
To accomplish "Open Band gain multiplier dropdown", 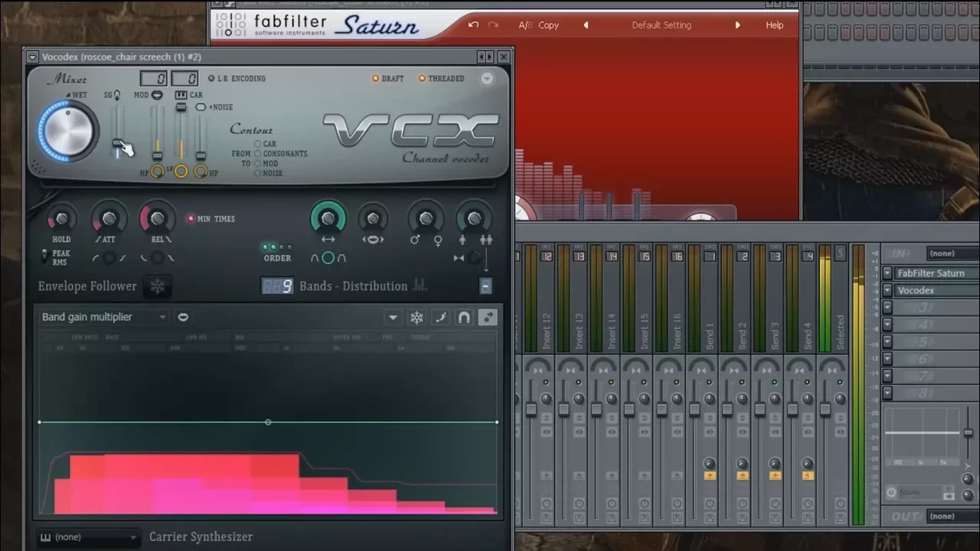I will click(x=104, y=317).
